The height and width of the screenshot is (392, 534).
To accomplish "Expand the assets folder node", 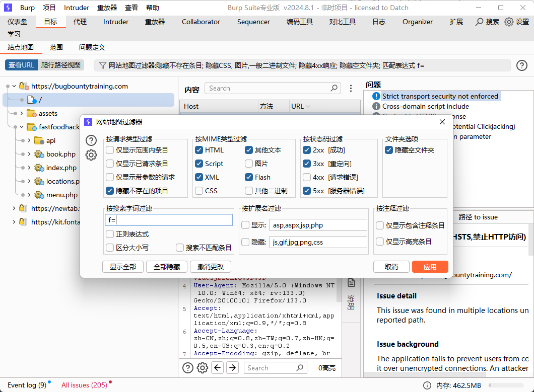I will pos(22,113).
